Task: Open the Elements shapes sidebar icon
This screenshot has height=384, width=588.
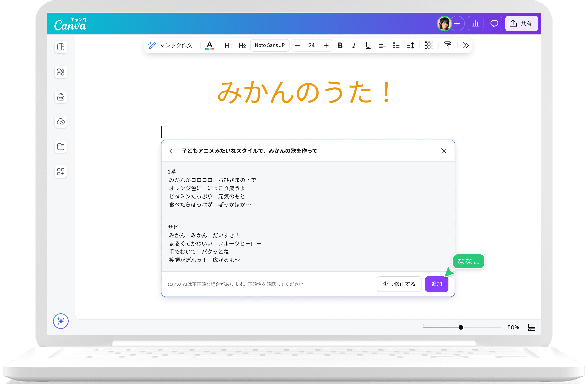Action: click(x=61, y=72)
